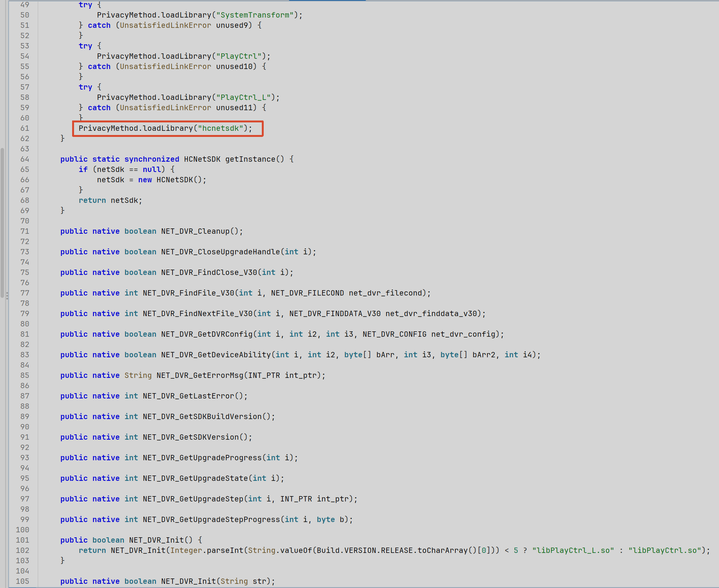Click the NET_DVR_GetErrorMsg method name
This screenshot has height=588, width=719.
point(200,375)
